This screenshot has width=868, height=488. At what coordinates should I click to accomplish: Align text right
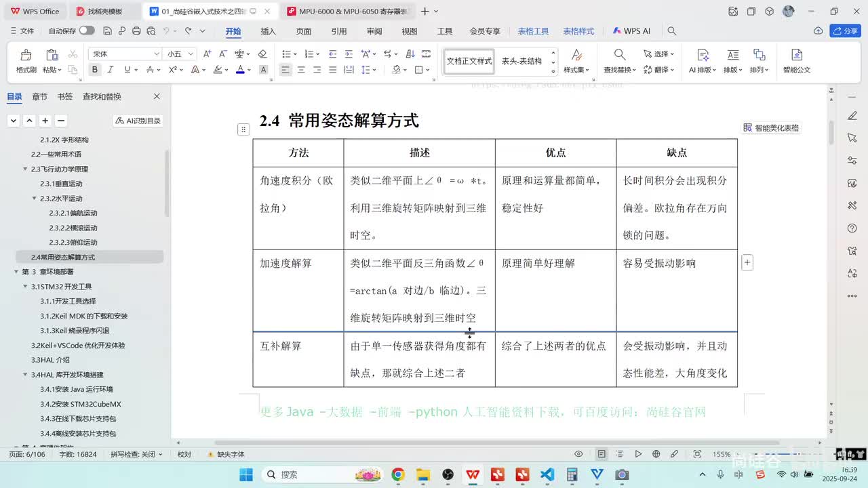coord(317,70)
